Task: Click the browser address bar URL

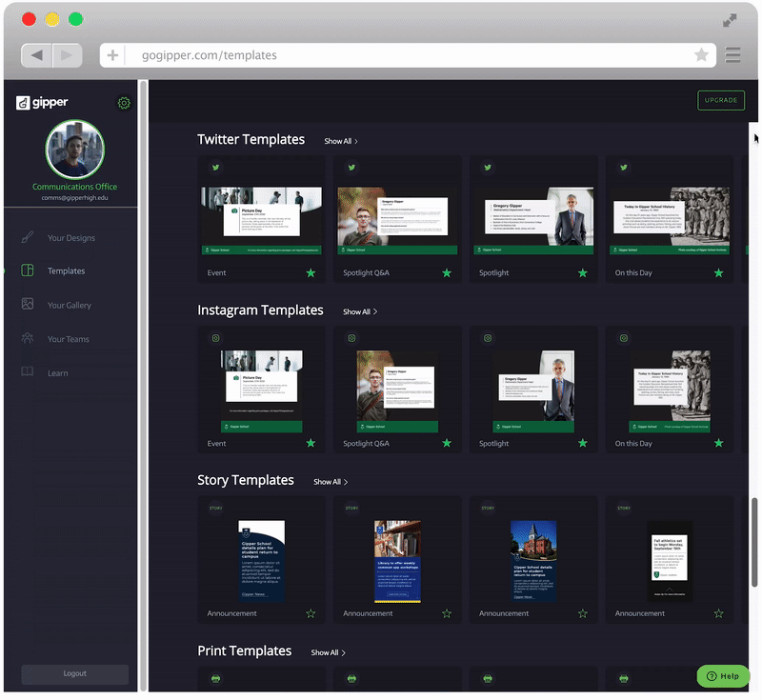Action: coord(210,55)
